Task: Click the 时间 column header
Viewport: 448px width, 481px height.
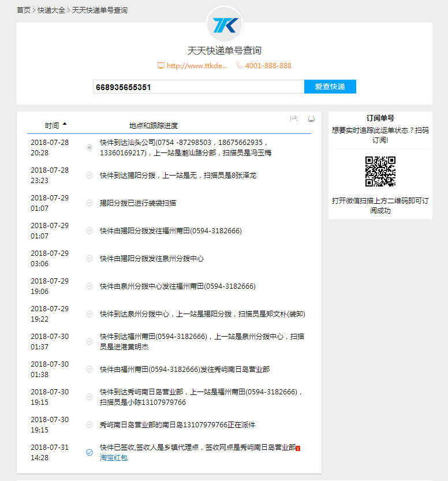Action: click(51, 125)
